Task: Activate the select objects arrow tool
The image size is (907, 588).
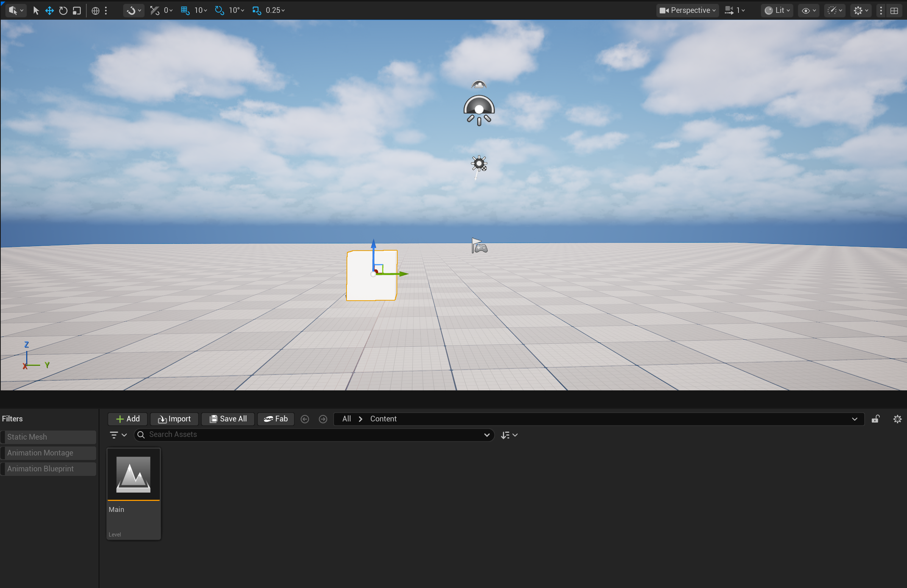Action: [36, 10]
